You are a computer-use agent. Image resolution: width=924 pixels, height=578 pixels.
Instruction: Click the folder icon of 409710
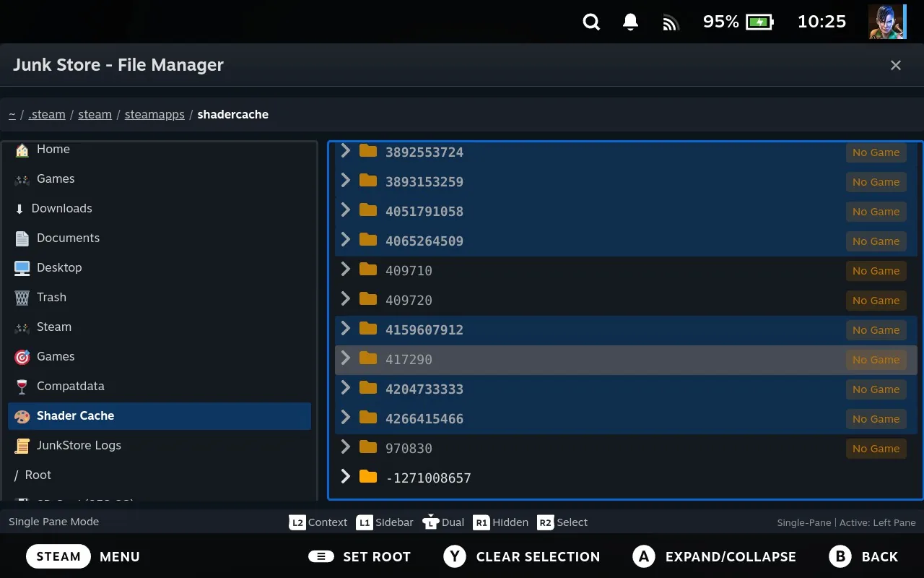point(368,269)
